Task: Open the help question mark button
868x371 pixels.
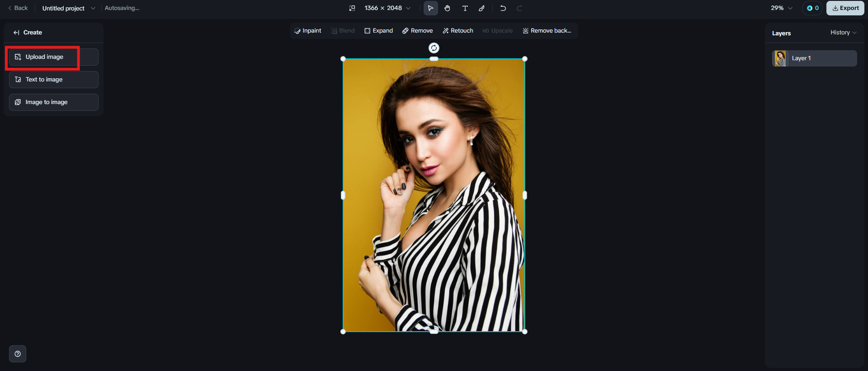Action: coord(18,354)
